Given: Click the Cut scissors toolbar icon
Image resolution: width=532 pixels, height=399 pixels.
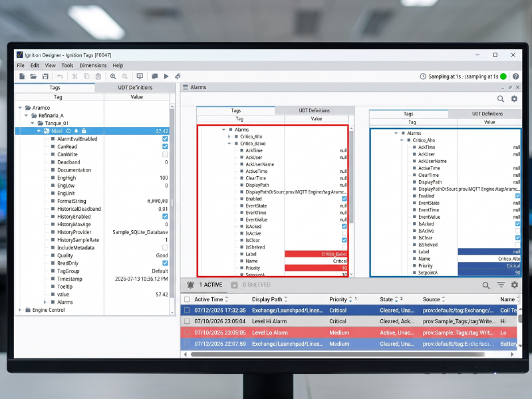Looking at the screenshot, I should tap(75, 76).
